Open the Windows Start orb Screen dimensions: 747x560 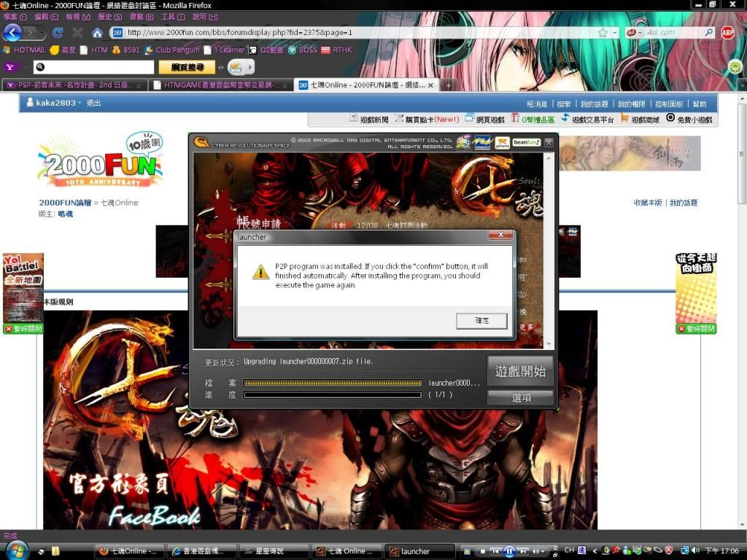pos(15,549)
